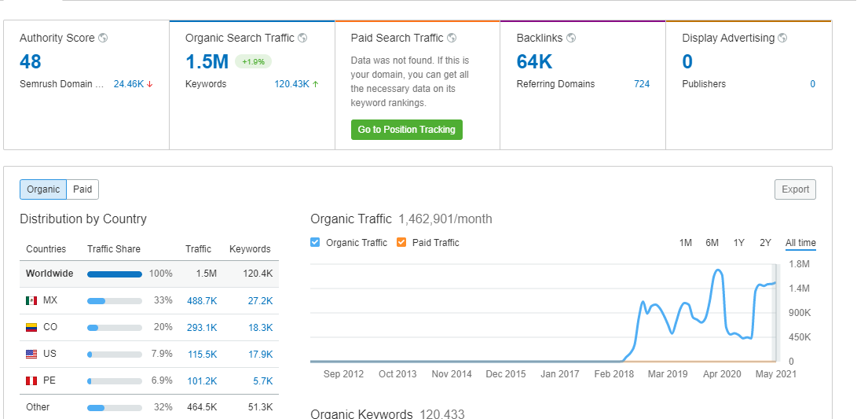Click the MX traffic share bar
Viewport: 868px width, 419px height.
(x=115, y=301)
